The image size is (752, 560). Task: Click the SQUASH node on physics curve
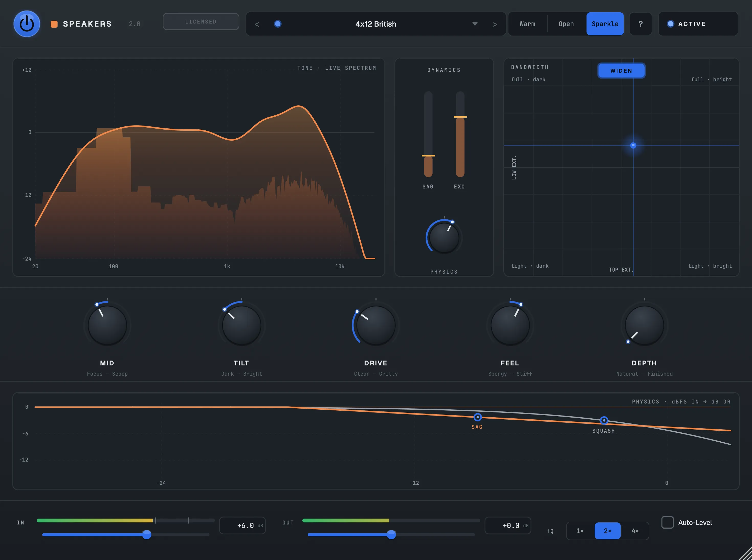point(604,420)
